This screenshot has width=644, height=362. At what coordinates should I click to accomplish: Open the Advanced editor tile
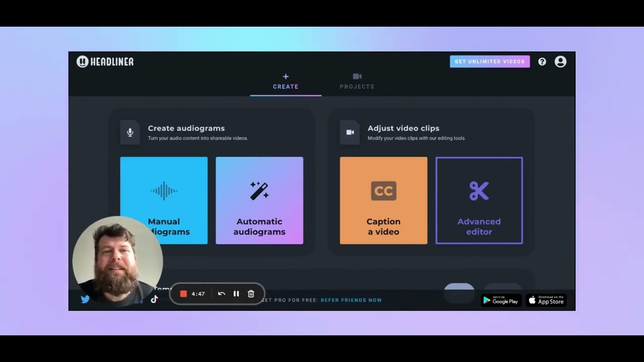479,200
